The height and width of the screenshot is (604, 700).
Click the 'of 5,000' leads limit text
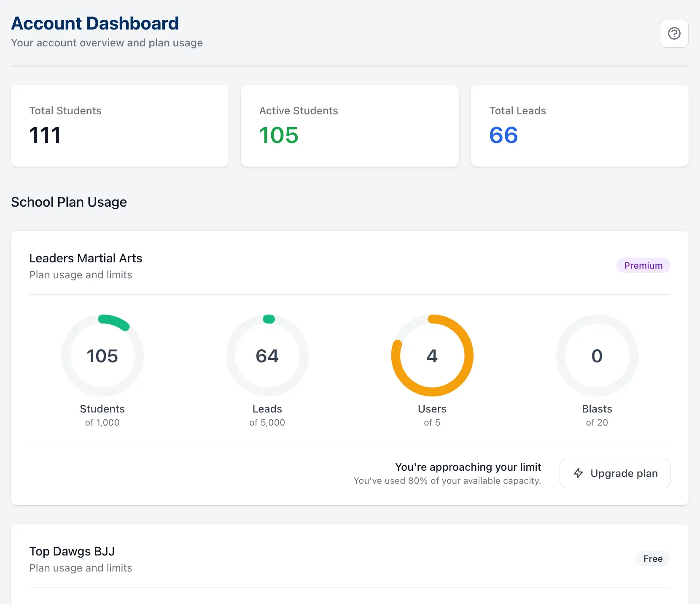(x=267, y=423)
